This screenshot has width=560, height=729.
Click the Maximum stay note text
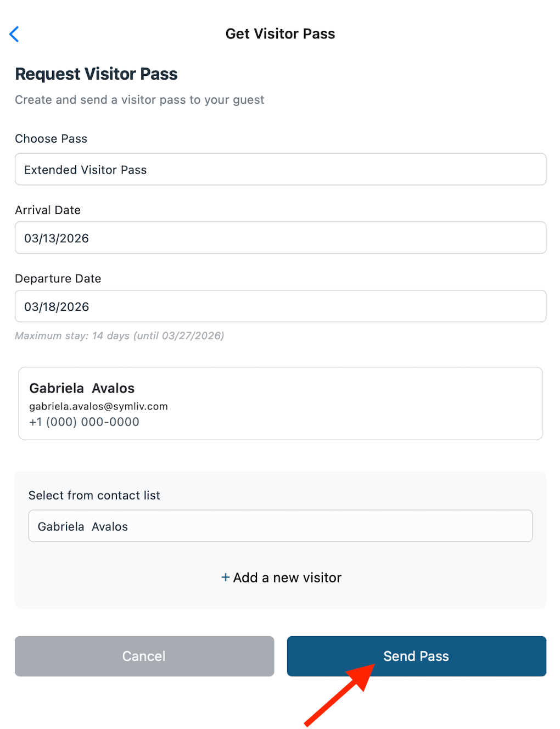(119, 336)
